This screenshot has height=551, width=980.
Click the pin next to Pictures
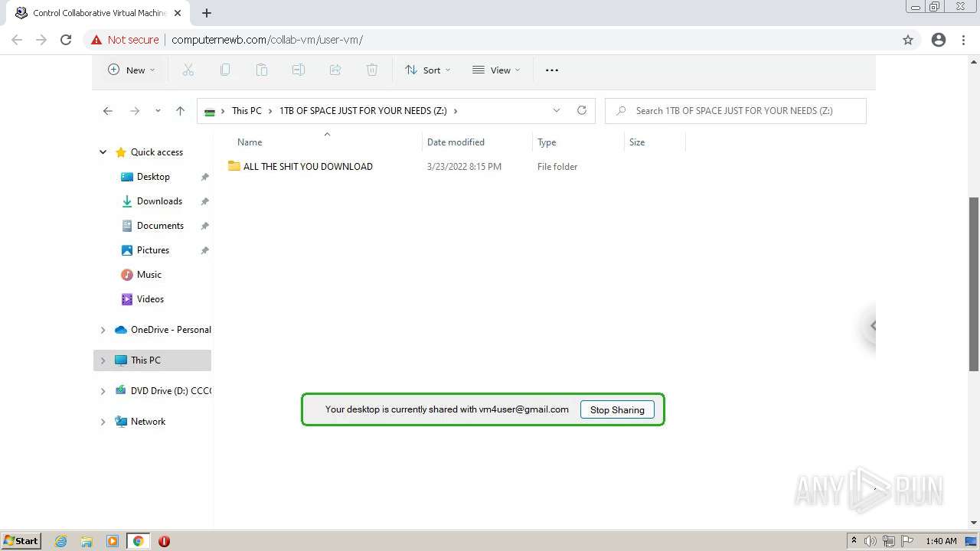coord(205,250)
